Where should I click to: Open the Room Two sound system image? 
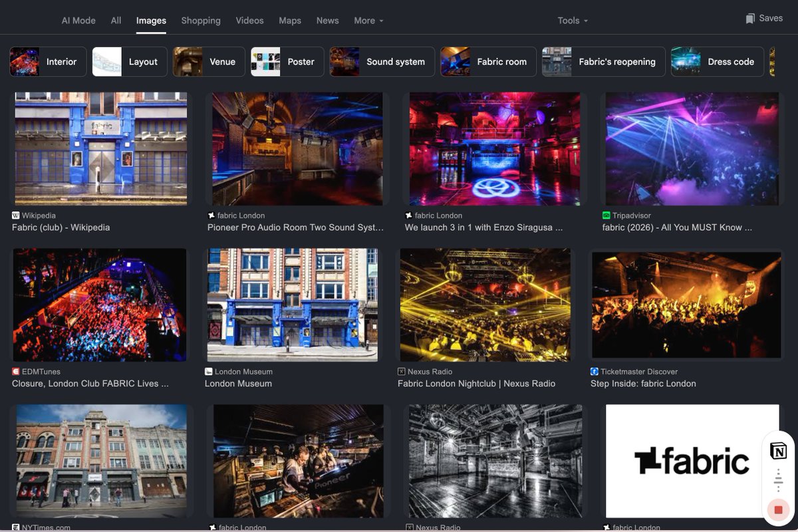tap(297, 149)
